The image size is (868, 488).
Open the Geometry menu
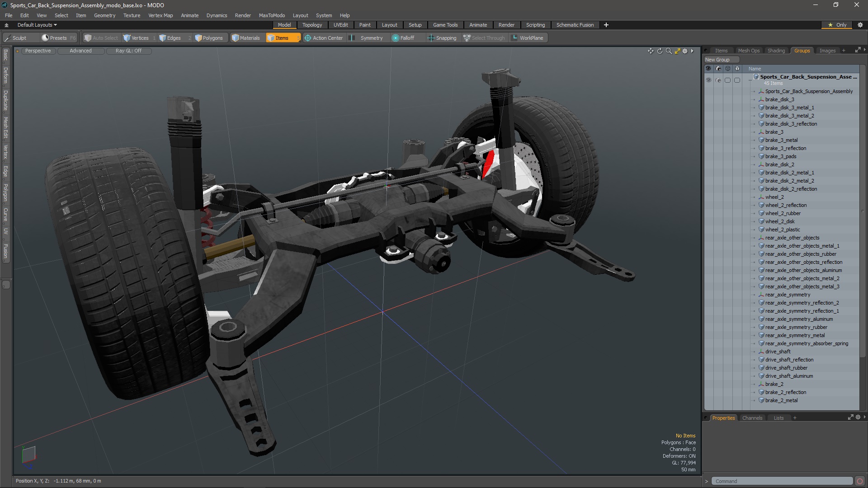(x=104, y=15)
